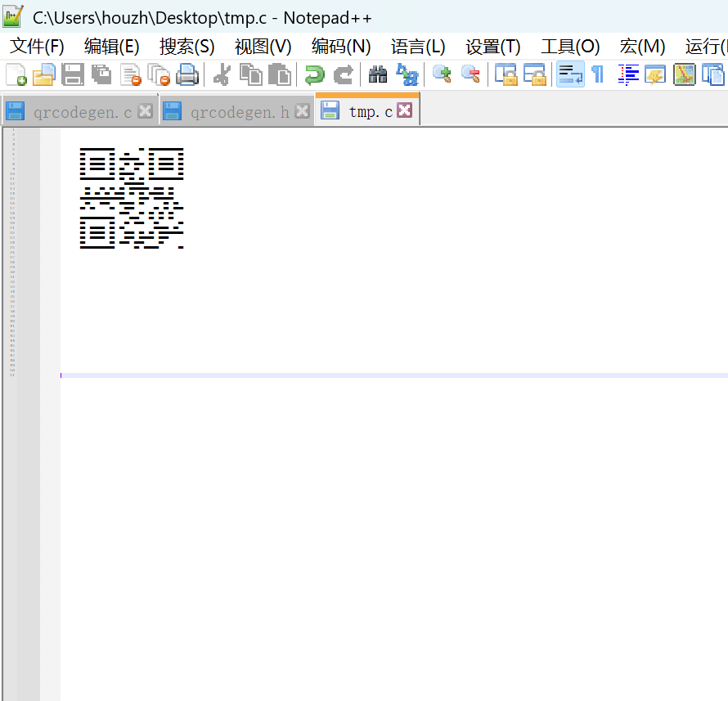Open the 搜索(S) menu
The width and height of the screenshot is (728, 701).
(x=187, y=47)
